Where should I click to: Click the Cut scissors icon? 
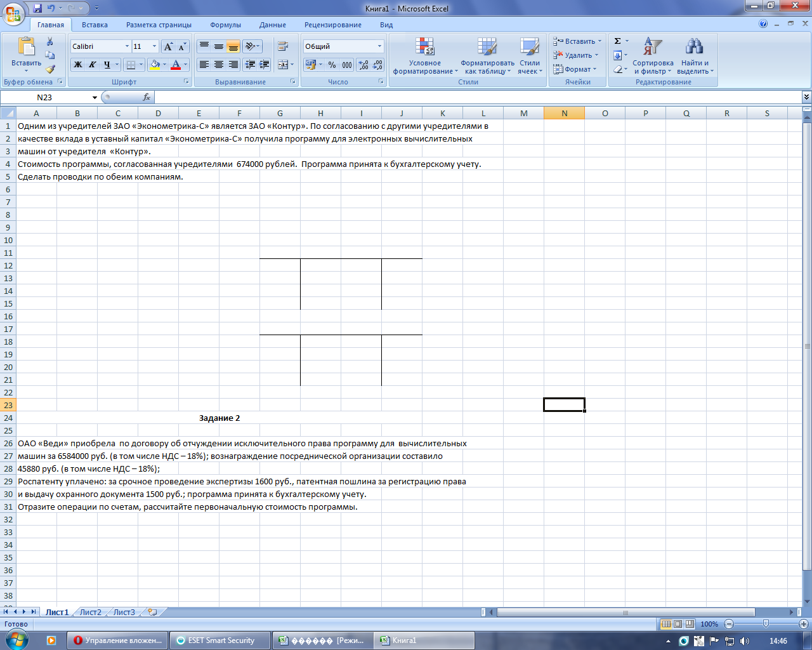pyautogui.click(x=50, y=42)
